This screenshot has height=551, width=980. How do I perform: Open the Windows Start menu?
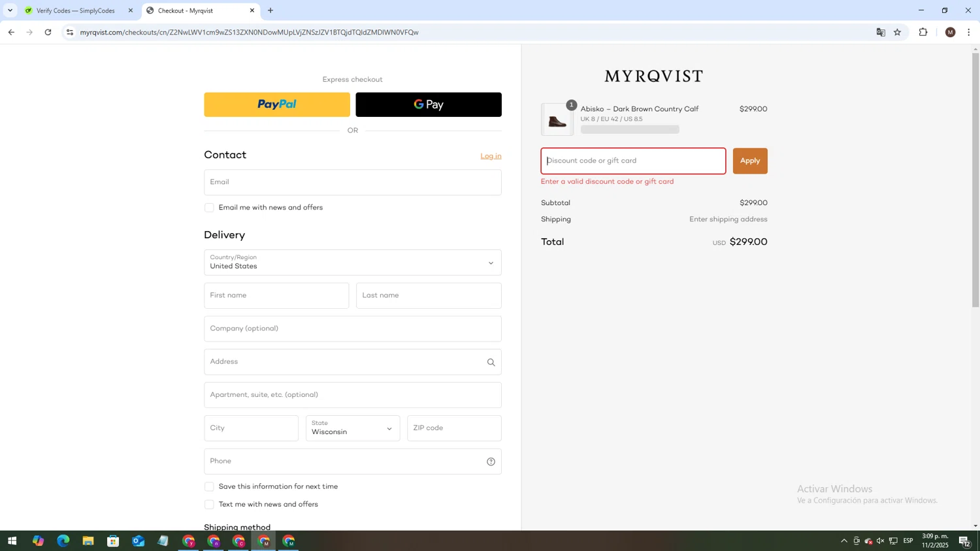pos(12,541)
